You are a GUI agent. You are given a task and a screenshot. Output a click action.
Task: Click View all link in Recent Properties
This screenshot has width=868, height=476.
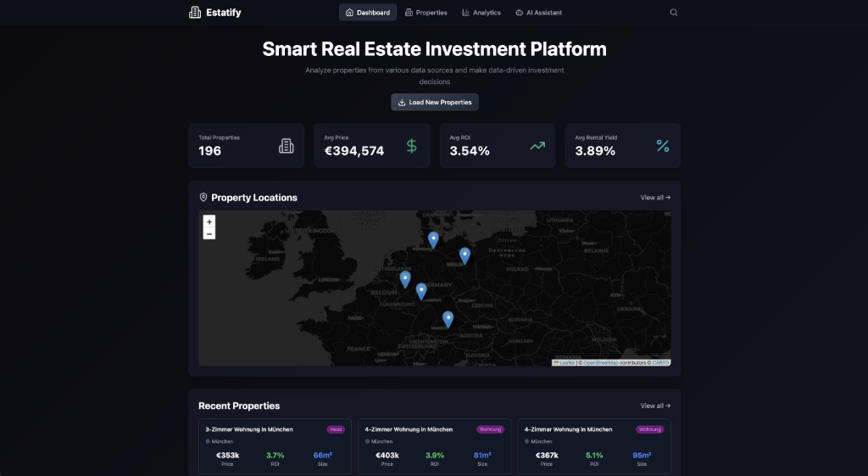(x=655, y=406)
